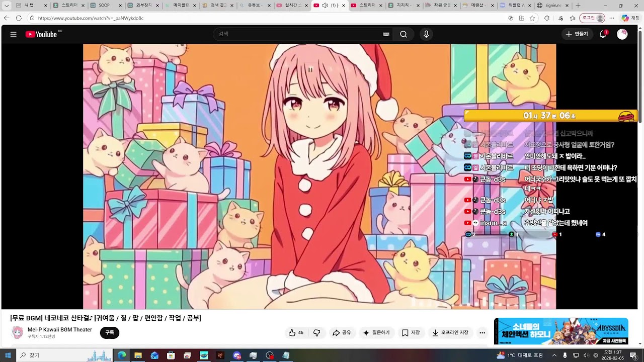Open Microsoft Edge from the taskbar
644x362 pixels.
[122, 355]
